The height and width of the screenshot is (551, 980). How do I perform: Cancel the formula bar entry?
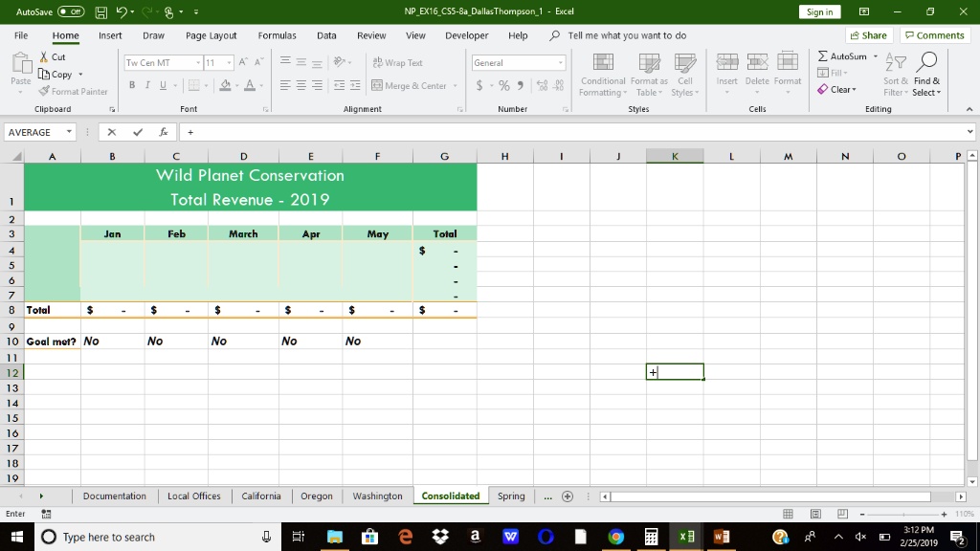point(111,132)
